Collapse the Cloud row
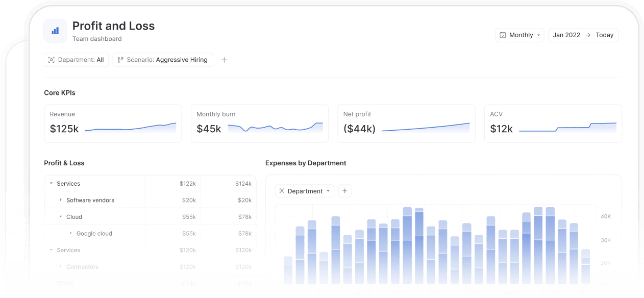The image size is (644, 298). click(61, 217)
